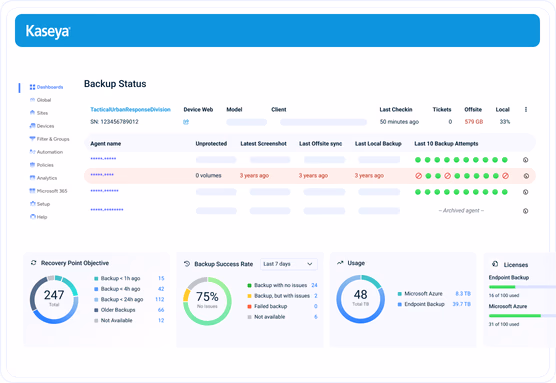The image size is (556, 383).
Task: Open the Device Web link icon
Action: click(186, 122)
